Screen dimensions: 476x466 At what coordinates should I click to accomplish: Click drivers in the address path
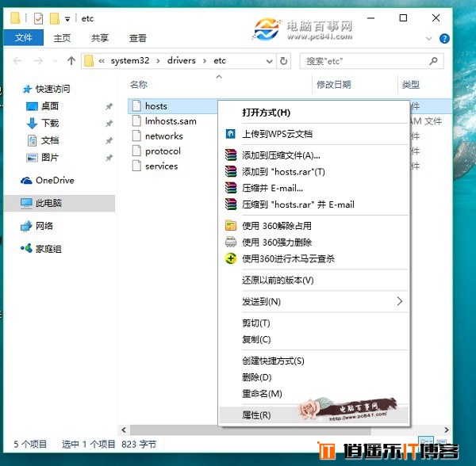[181, 61]
